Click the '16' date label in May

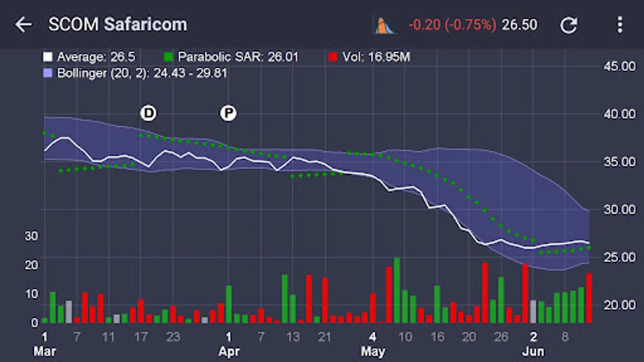point(437,337)
